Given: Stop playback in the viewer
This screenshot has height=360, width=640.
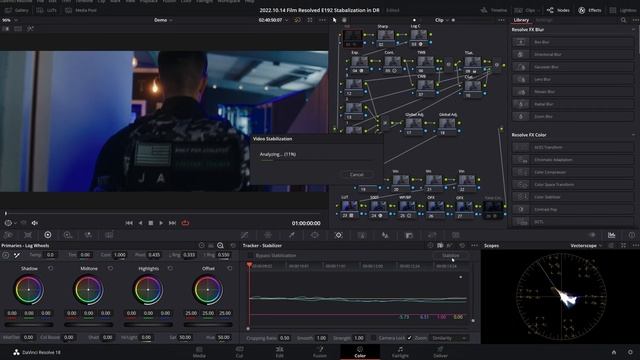Looking at the screenshot, I should coord(151,223).
